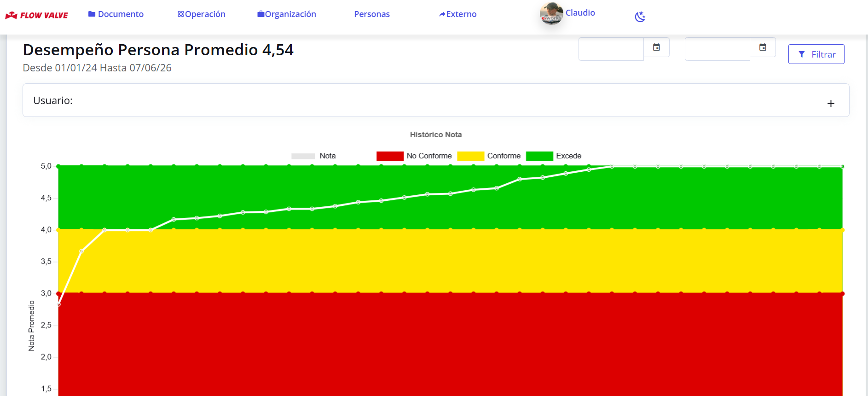Click 'Desempeño Persona Promedio 4,54' heading
Viewport: 868px width, 396px height.
[x=158, y=50]
